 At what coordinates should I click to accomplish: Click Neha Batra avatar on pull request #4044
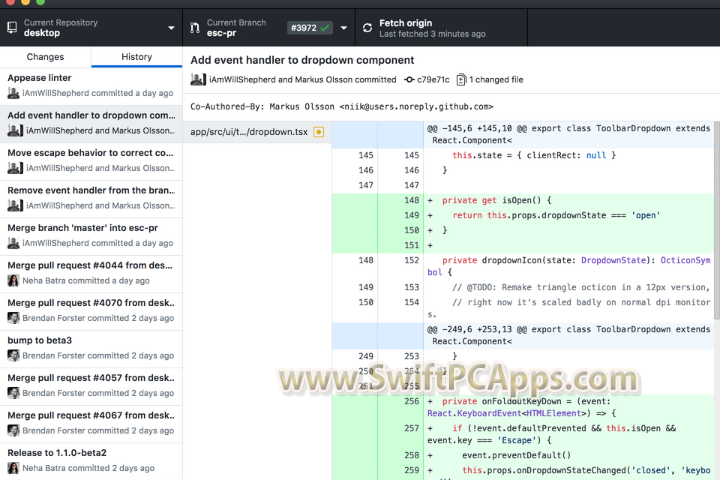pyautogui.click(x=13, y=281)
